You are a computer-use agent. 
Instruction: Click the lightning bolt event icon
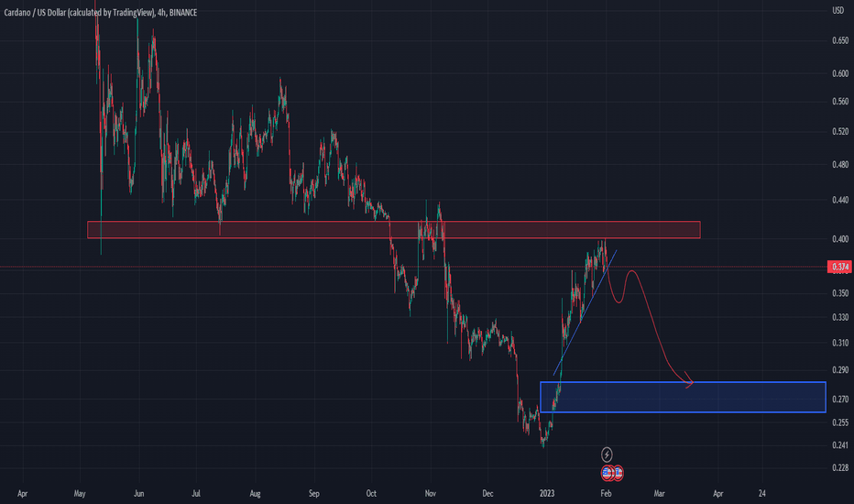coord(607,455)
